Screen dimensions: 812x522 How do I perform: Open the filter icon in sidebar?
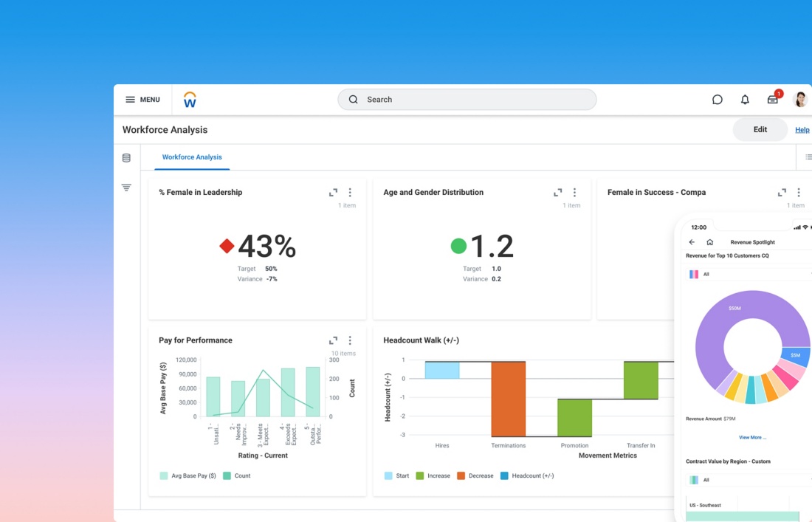pos(126,188)
